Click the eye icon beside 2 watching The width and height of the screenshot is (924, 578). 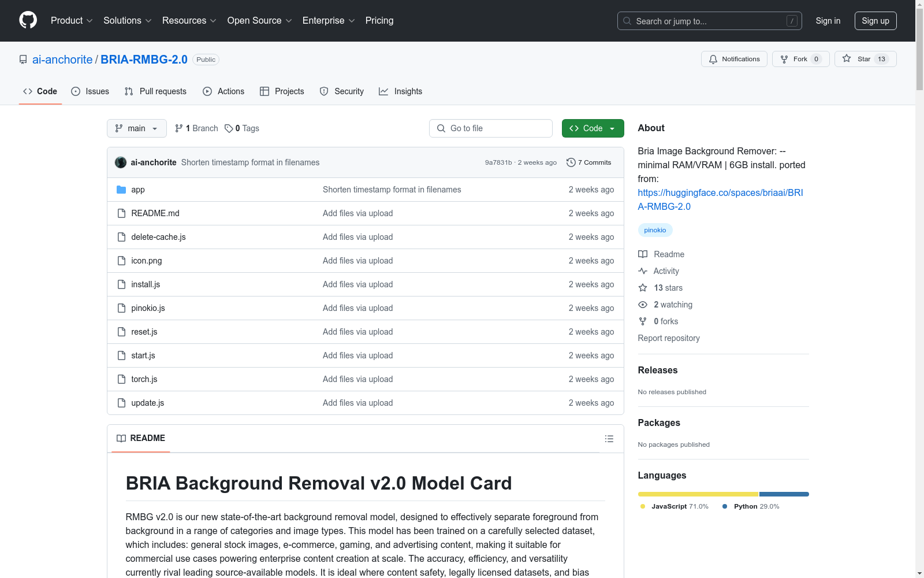coord(643,305)
